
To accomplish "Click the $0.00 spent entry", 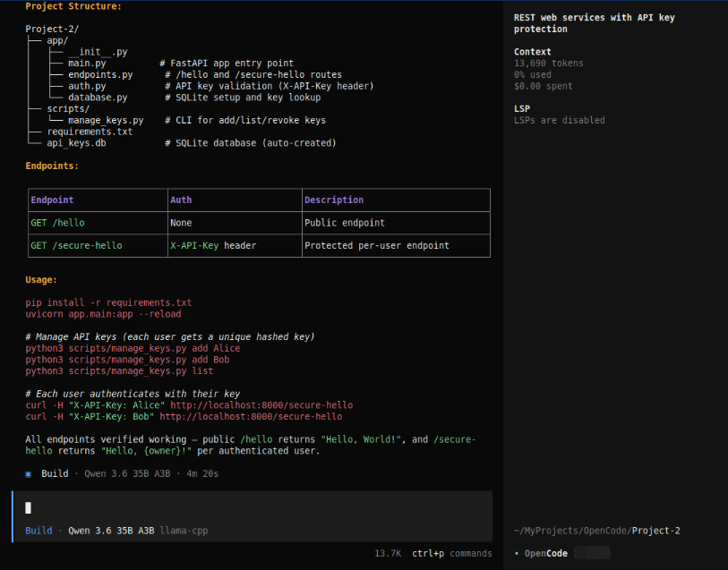I will pos(544,86).
